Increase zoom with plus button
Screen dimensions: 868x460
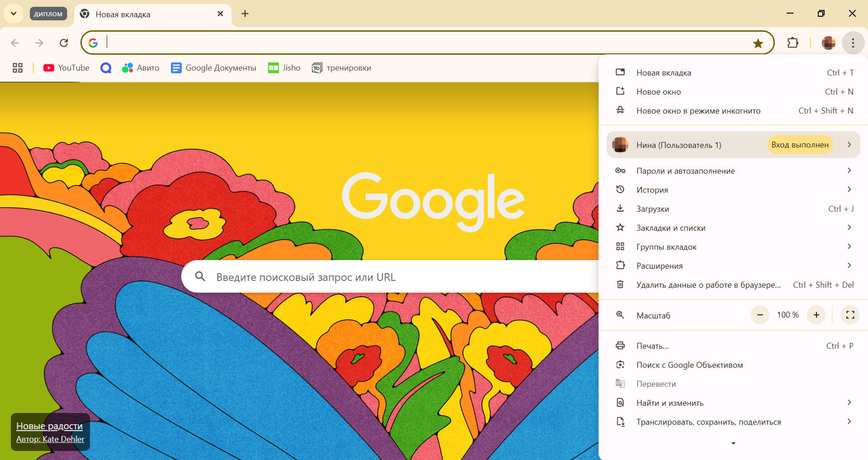click(816, 315)
